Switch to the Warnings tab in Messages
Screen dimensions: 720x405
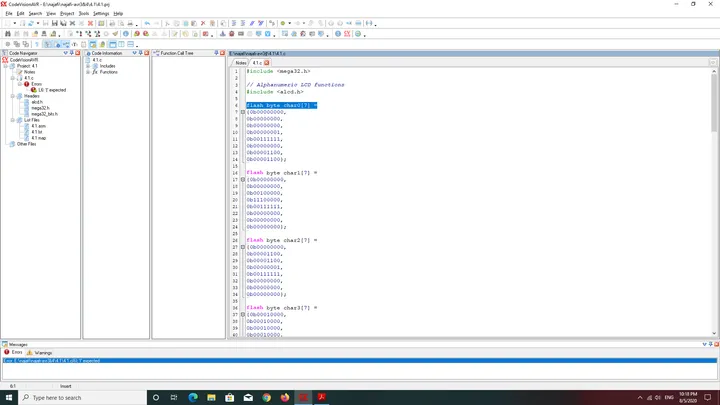pyautogui.click(x=39, y=353)
